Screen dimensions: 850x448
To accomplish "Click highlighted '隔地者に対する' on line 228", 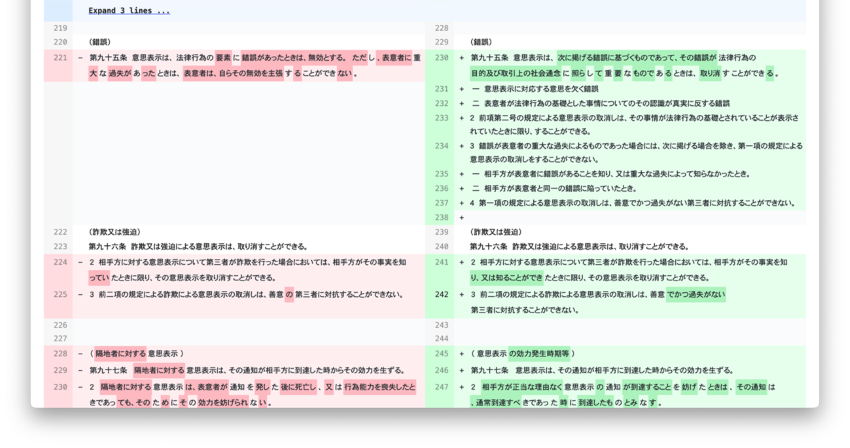I will pyautogui.click(x=120, y=354).
